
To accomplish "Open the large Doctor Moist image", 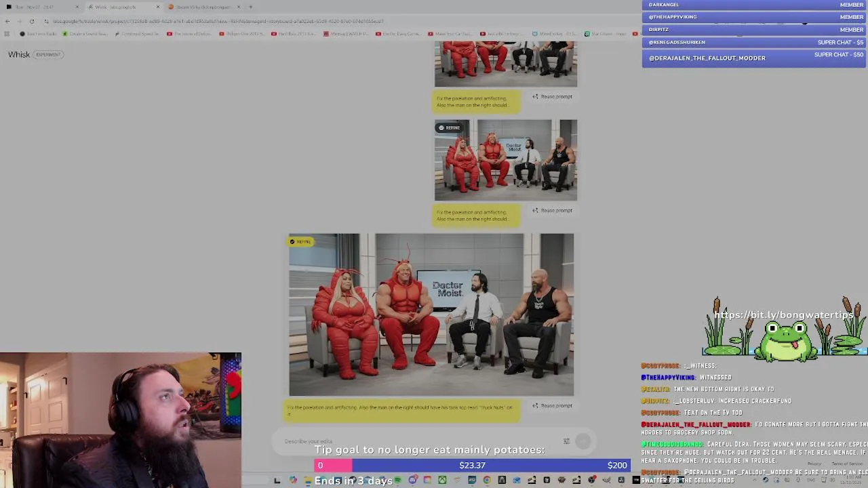I will [431, 314].
